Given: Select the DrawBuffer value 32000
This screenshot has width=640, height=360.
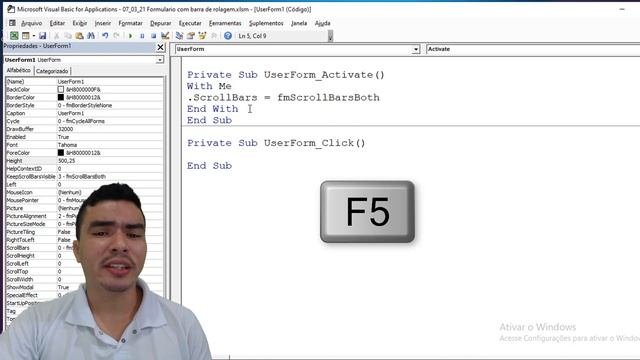Looking at the screenshot, I should tap(109, 129).
